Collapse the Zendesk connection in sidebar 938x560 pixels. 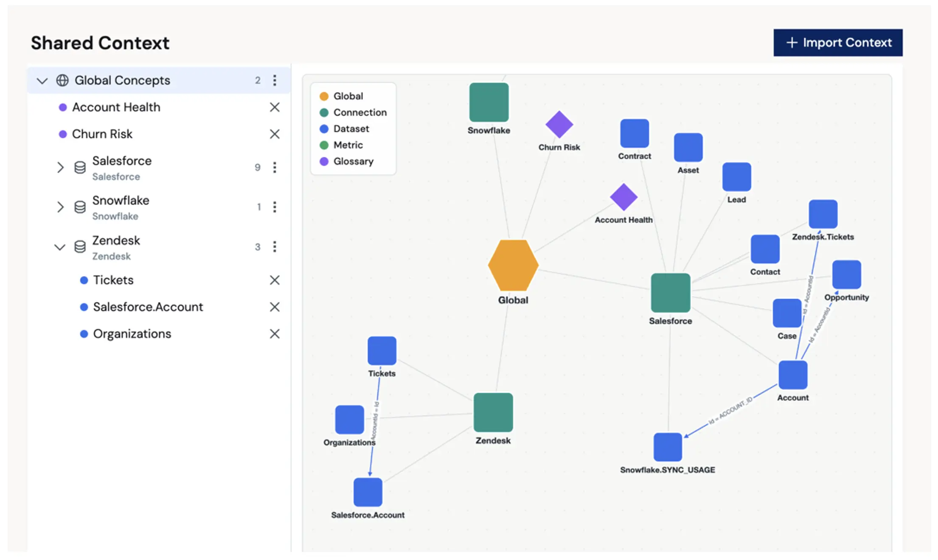click(x=60, y=247)
